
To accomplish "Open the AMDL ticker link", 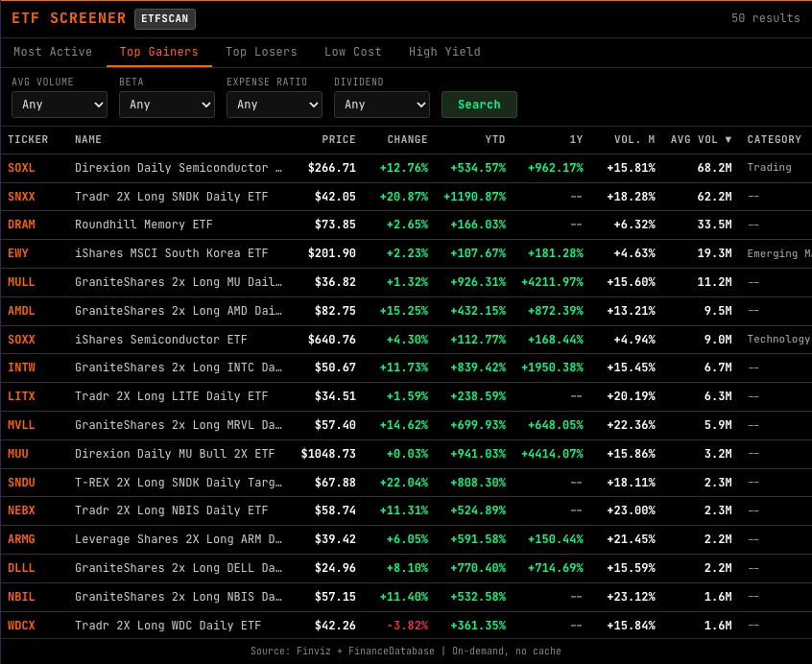I will (x=21, y=311).
